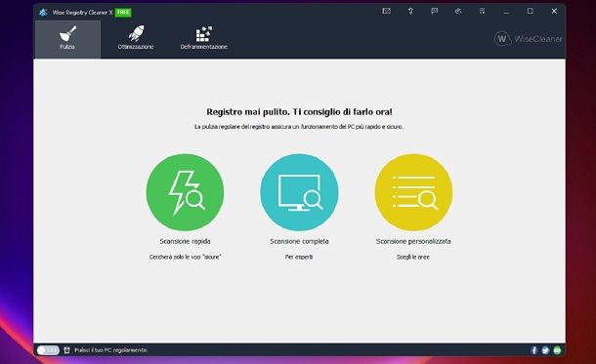Image resolution: width=596 pixels, height=364 pixels.
Task: Start the green Scansione rapida scan
Action: coord(185,192)
